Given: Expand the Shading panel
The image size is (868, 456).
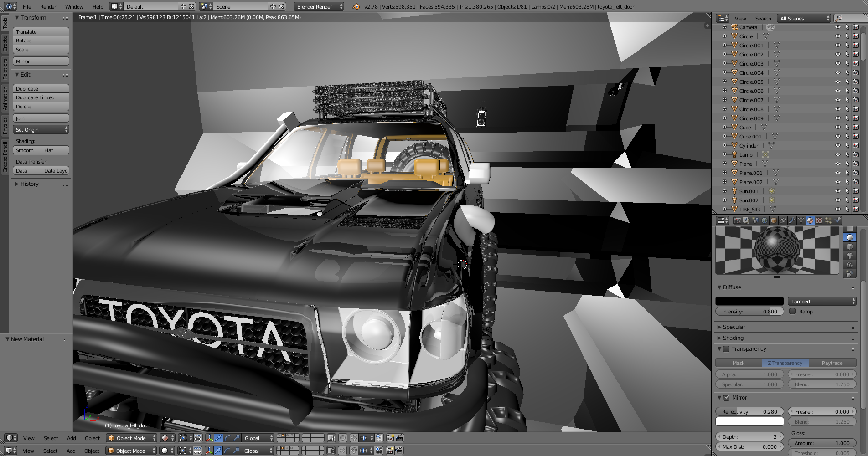Looking at the screenshot, I should coord(719,338).
